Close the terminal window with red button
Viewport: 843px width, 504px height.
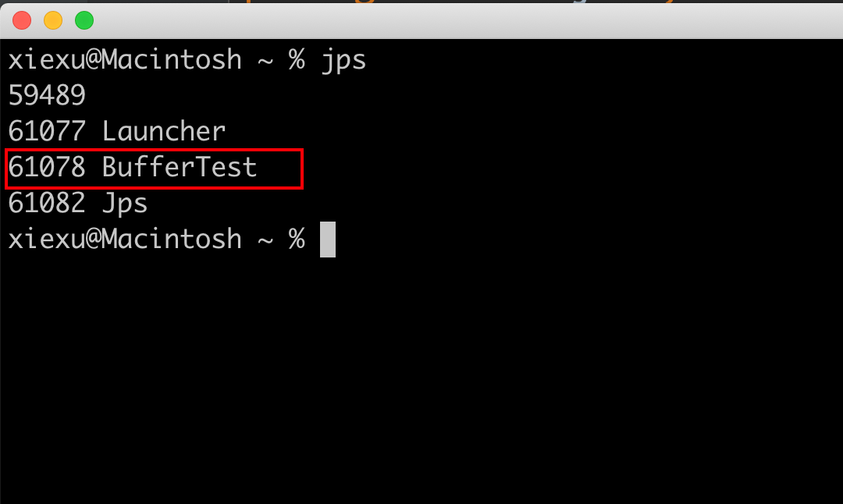click(x=22, y=20)
